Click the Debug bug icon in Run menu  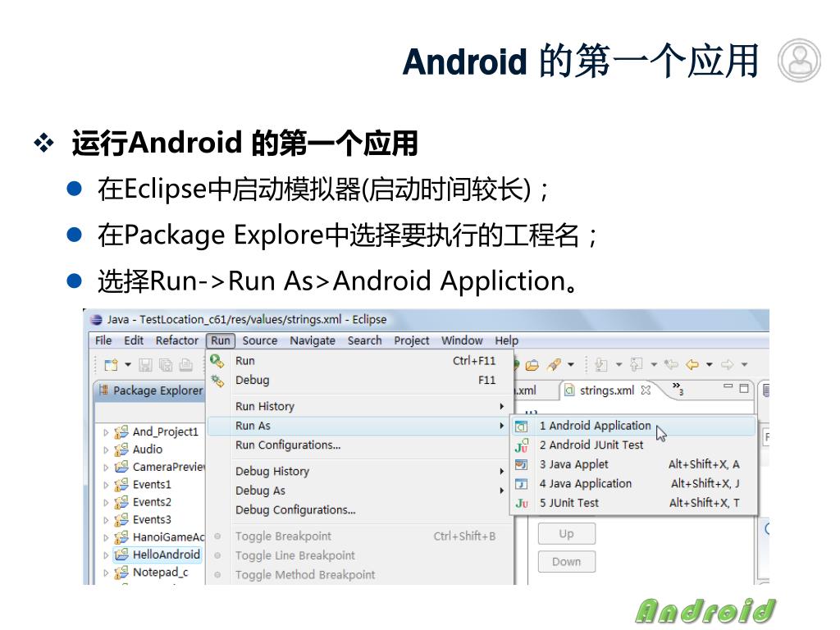click(217, 381)
